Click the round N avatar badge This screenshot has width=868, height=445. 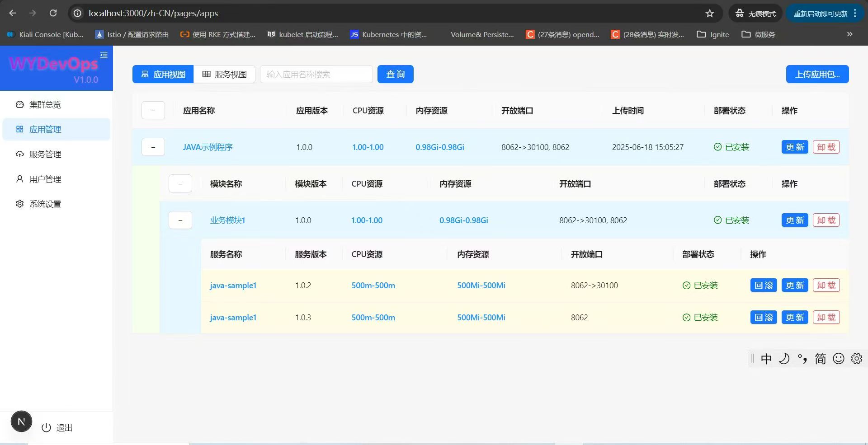(x=21, y=422)
